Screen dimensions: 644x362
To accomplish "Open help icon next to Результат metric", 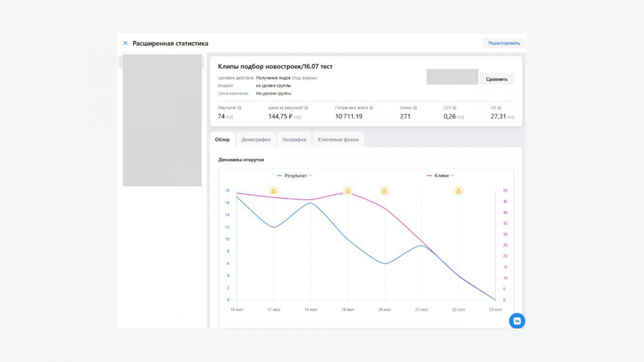I will click(x=239, y=108).
